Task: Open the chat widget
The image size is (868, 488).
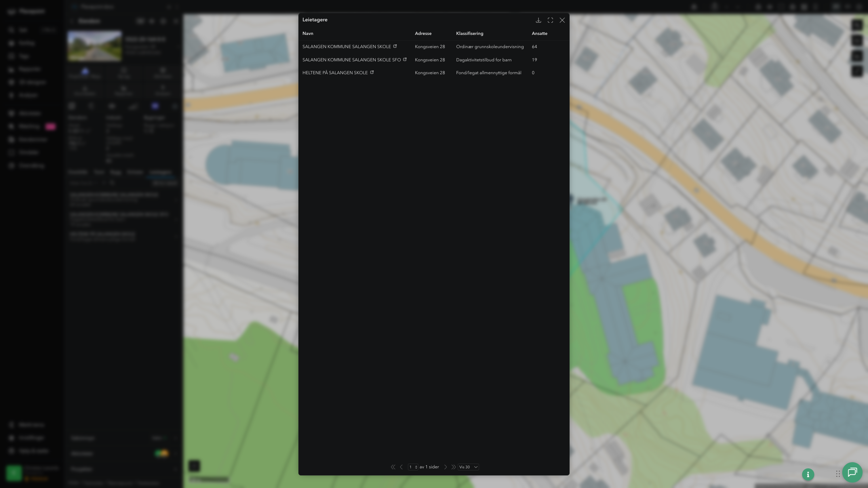Action: pos(852,472)
